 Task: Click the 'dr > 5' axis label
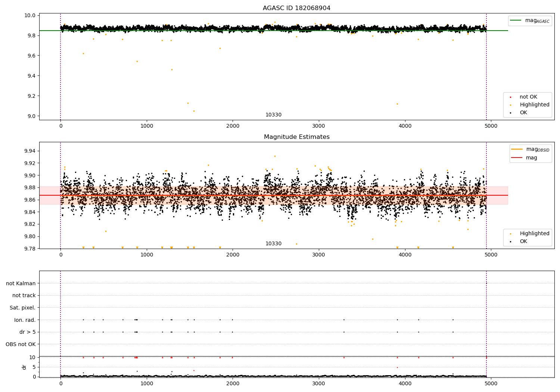[x=28, y=332]
